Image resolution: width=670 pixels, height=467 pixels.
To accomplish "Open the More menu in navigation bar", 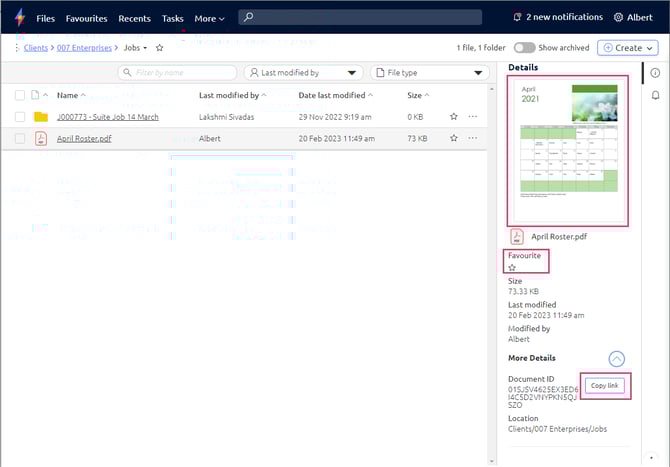I will 209,18.
